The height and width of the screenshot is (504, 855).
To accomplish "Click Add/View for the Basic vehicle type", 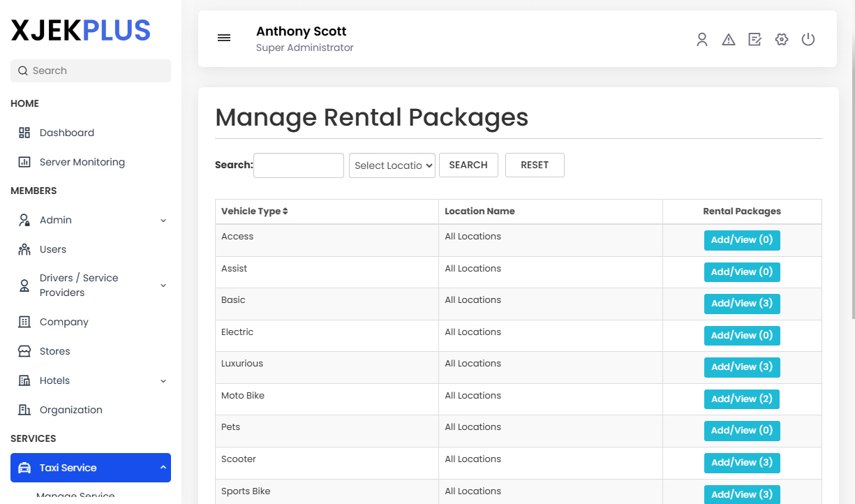I will (742, 304).
